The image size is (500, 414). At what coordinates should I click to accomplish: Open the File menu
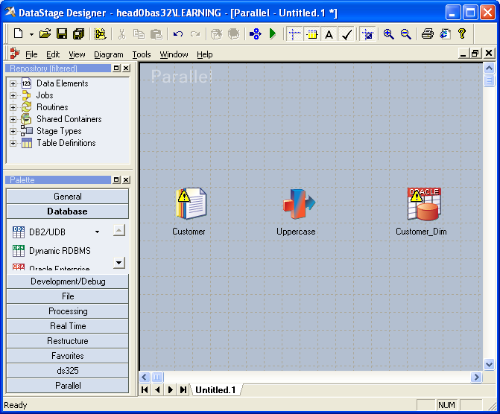(x=31, y=54)
